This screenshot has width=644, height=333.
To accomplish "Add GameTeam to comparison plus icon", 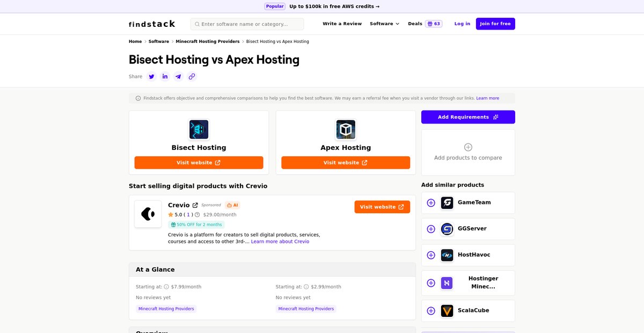I will coord(431,202).
